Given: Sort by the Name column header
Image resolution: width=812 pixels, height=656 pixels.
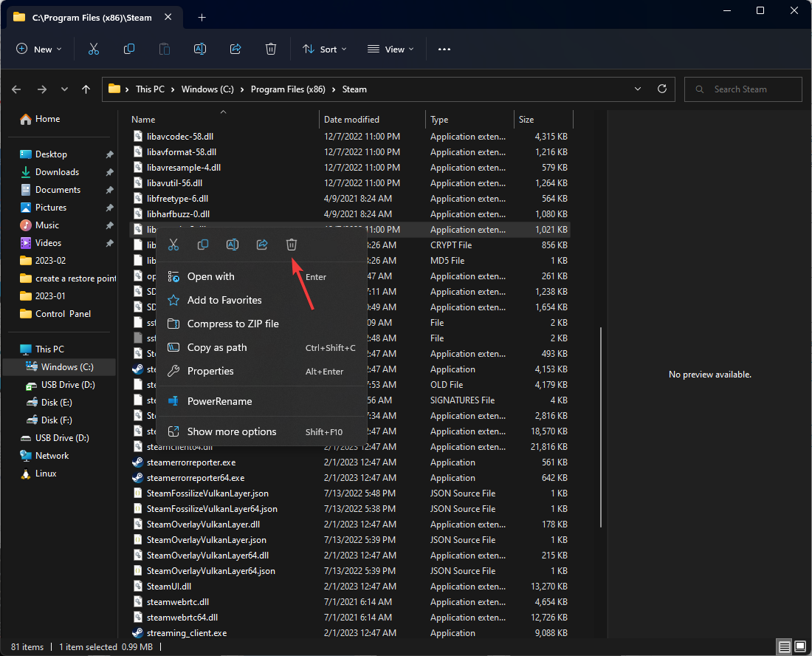Looking at the screenshot, I should [223, 119].
